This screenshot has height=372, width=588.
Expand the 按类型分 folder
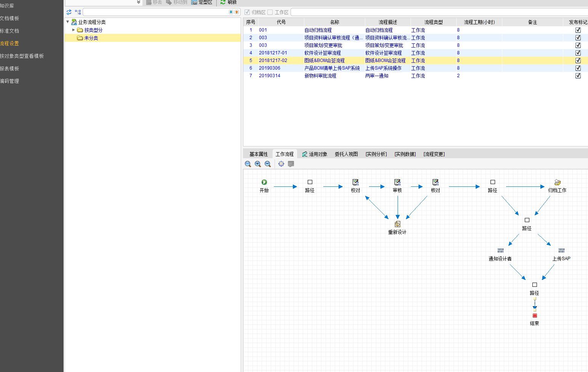point(73,30)
